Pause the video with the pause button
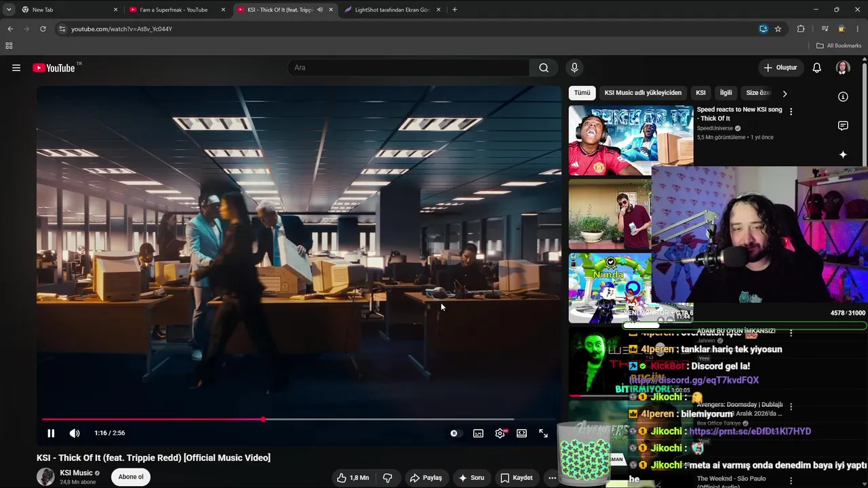The image size is (868, 488). pos(51,433)
